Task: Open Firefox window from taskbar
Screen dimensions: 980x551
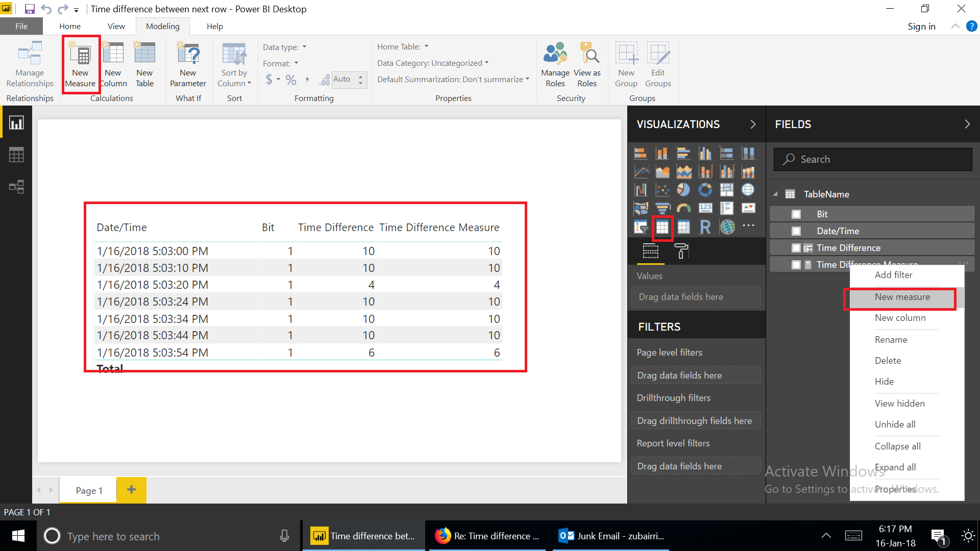Action: point(487,536)
